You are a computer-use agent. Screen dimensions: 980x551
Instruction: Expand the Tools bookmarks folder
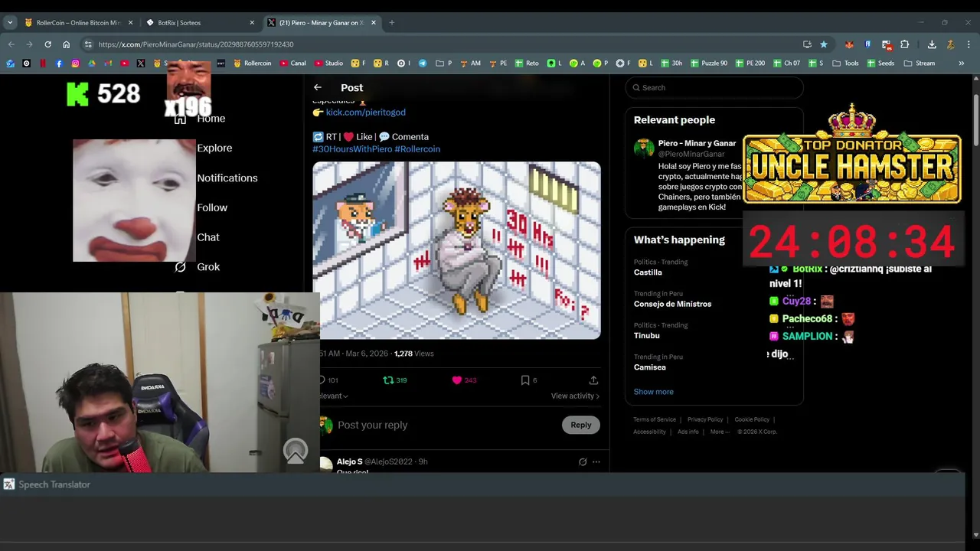click(845, 64)
